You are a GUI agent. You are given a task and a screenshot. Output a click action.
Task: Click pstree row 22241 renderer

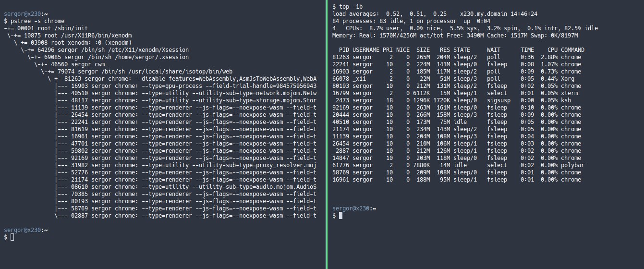click(185, 122)
